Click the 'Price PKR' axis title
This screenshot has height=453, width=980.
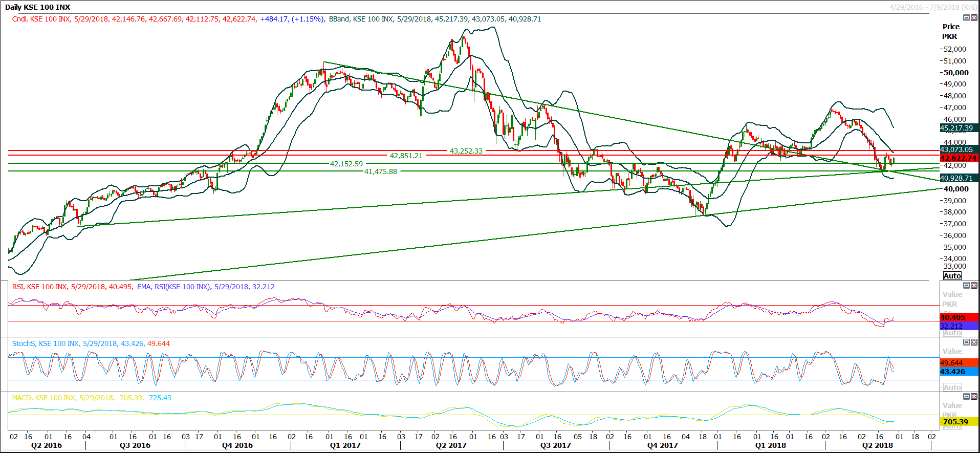(x=950, y=31)
